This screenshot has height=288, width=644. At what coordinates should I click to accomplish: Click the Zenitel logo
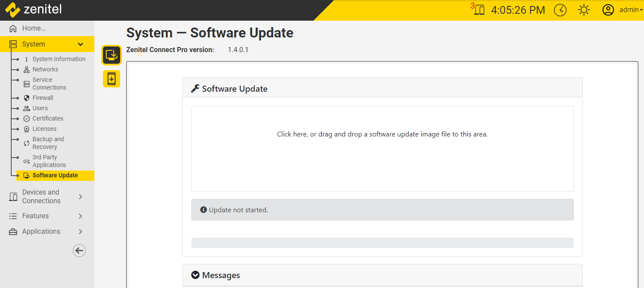pos(34,9)
